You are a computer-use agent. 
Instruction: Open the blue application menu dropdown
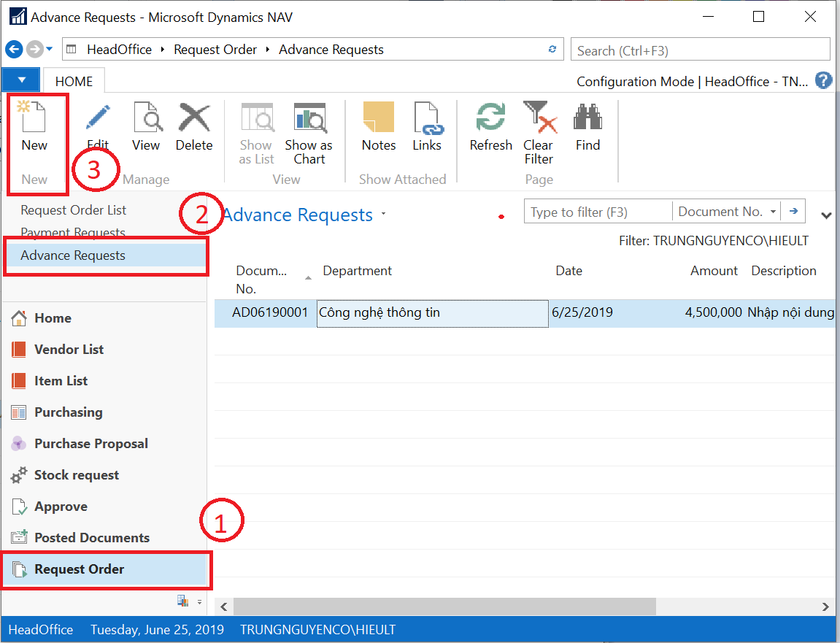point(21,80)
